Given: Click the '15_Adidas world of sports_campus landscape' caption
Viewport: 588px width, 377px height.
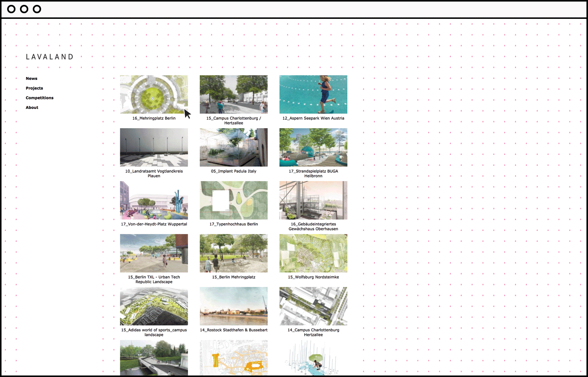Looking at the screenshot, I should pyautogui.click(x=154, y=333).
